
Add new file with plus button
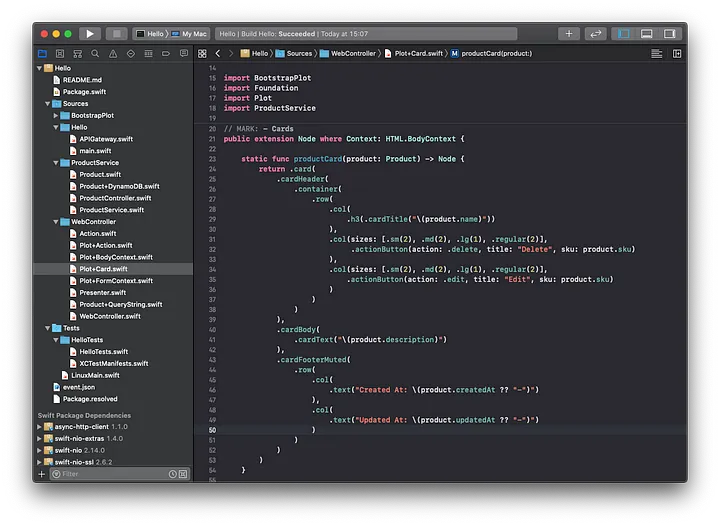(x=41, y=474)
